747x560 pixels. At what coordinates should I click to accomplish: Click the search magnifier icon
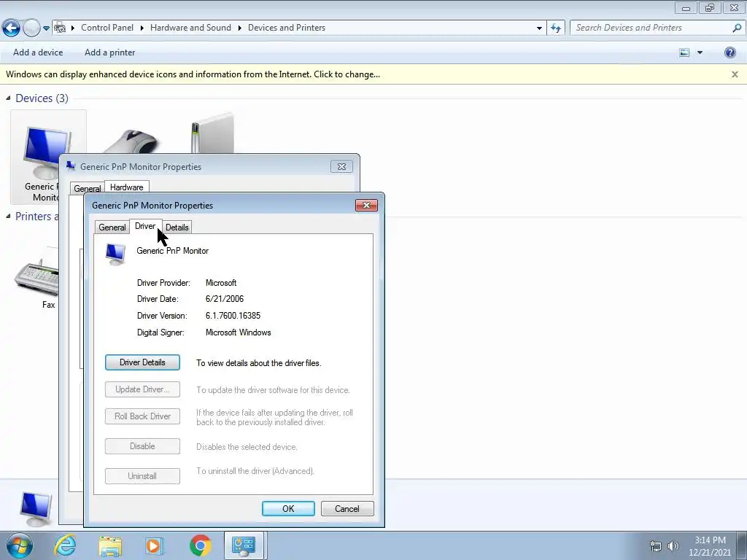click(x=737, y=28)
